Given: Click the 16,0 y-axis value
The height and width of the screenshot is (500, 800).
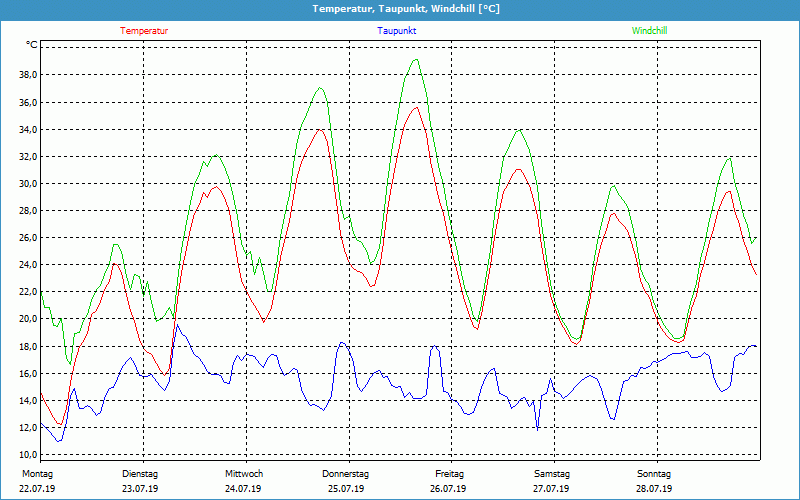Looking at the screenshot, I should (28, 373).
